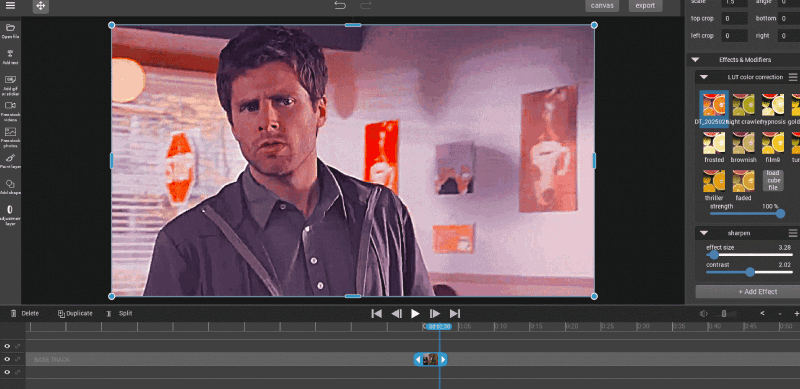
Task: Select the video clip on BASE TRACK
Action: [431, 359]
